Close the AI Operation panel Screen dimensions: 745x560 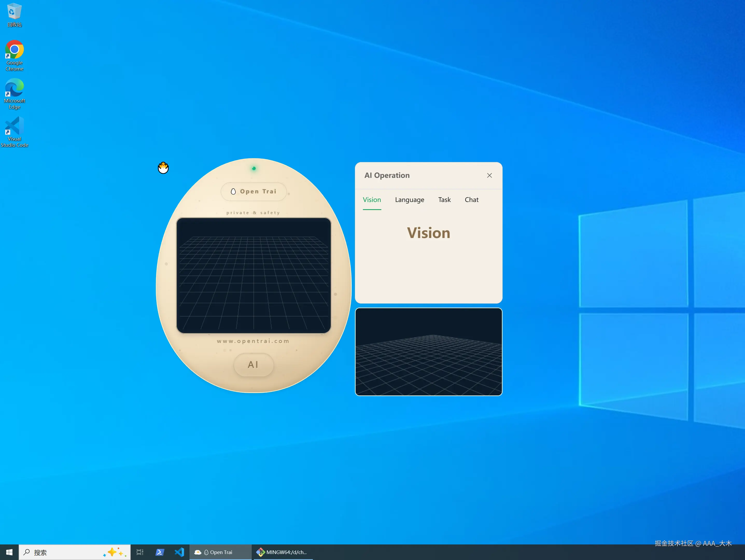489,175
